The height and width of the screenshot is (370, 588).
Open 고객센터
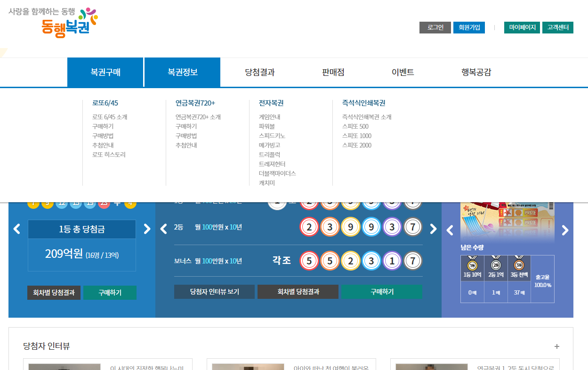[558, 27]
